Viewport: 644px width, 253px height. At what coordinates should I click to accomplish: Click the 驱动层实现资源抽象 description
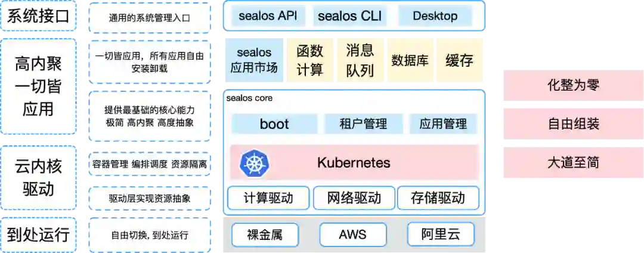pyautogui.click(x=150, y=199)
